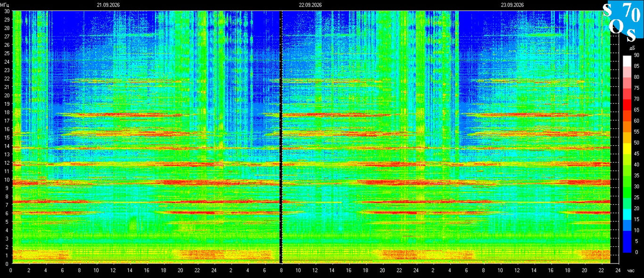Click the час time unit label
The width and height of the screenshot is (644, 278).
tap(631, 270)
